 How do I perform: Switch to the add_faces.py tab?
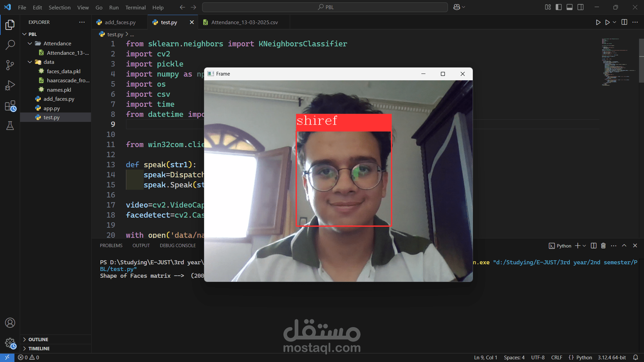pos(120,22)
